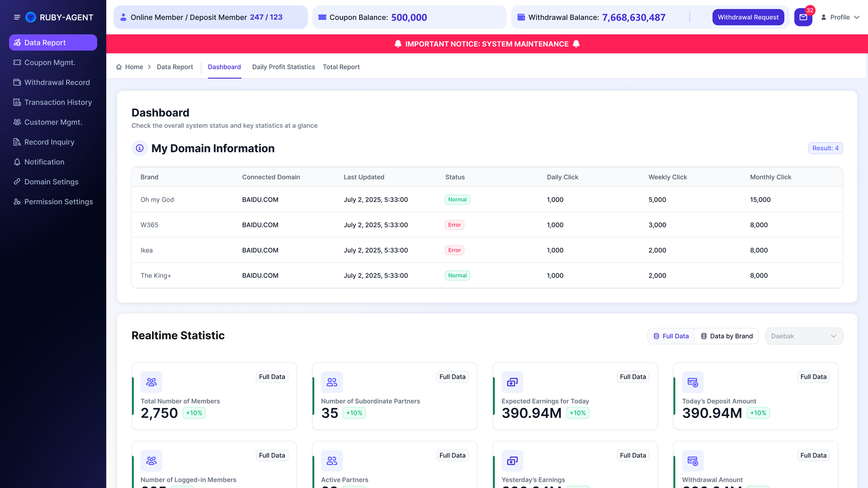This screenshot has width=868, height=488.
Task: Click the Profile user icon
Action: pyautogui.click(x=824, y=17)
